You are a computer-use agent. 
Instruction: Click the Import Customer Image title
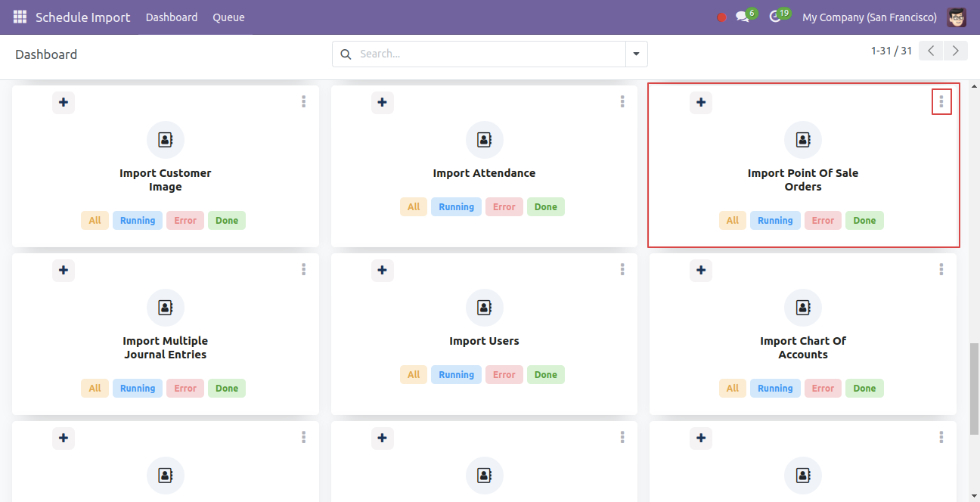tap(166, 180)
